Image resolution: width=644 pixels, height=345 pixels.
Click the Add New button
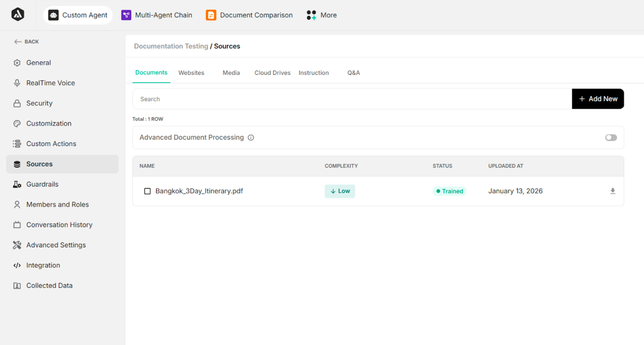coord(598,99)
